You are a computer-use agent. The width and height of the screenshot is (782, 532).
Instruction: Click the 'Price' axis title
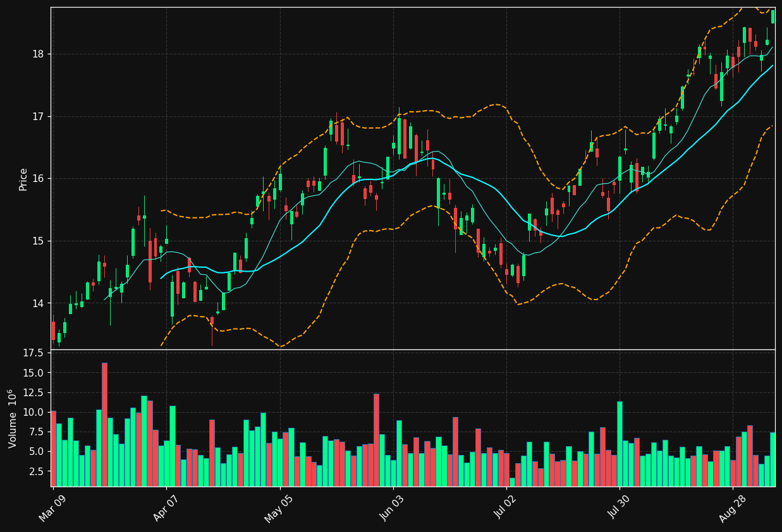click(23, 179)
